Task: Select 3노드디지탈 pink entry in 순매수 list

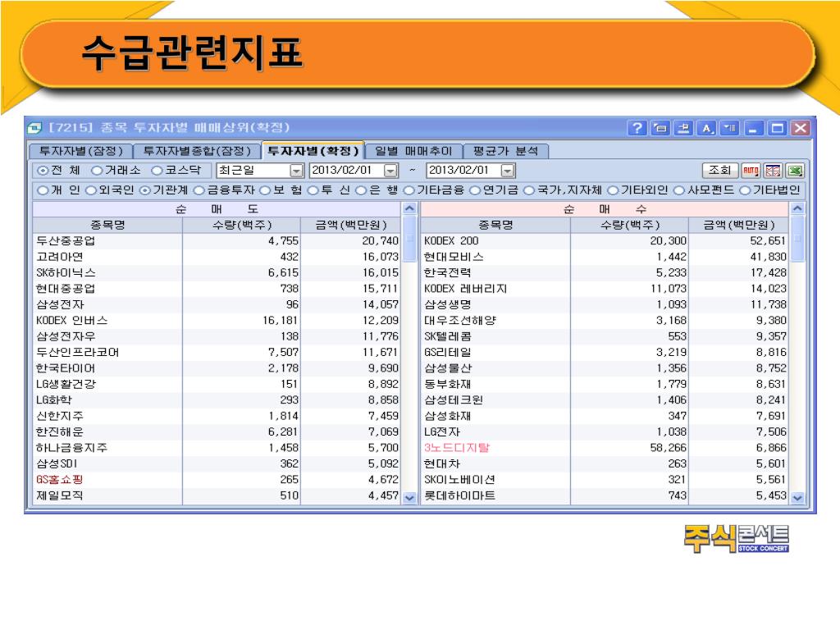Action: tap(605, 448)
